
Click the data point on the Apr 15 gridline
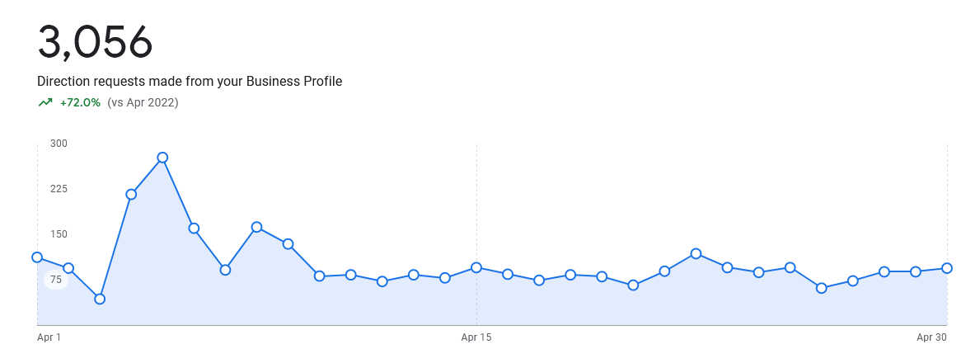click(x=476, y=267)
